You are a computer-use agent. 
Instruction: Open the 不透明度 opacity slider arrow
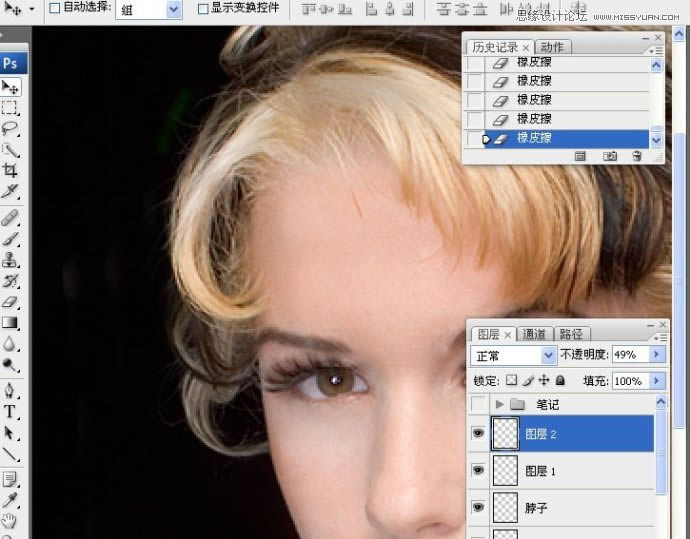point(656,355)
